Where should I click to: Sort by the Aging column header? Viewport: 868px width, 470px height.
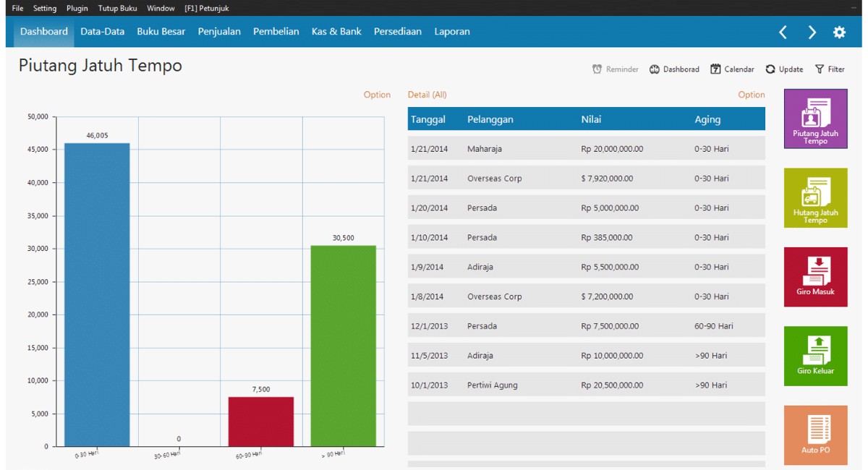pos(707,119)
